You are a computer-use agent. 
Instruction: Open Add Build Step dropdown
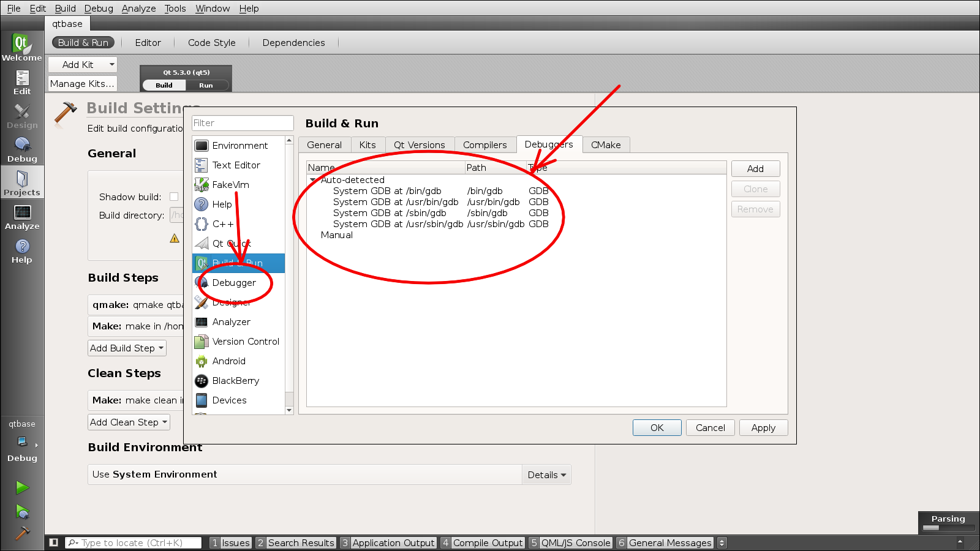click(x=127, y=348)
